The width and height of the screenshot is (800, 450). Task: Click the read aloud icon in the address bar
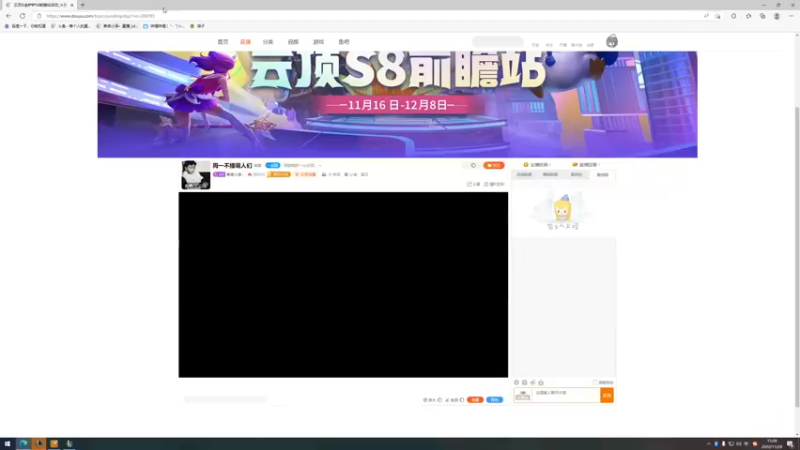coord(706,16)
